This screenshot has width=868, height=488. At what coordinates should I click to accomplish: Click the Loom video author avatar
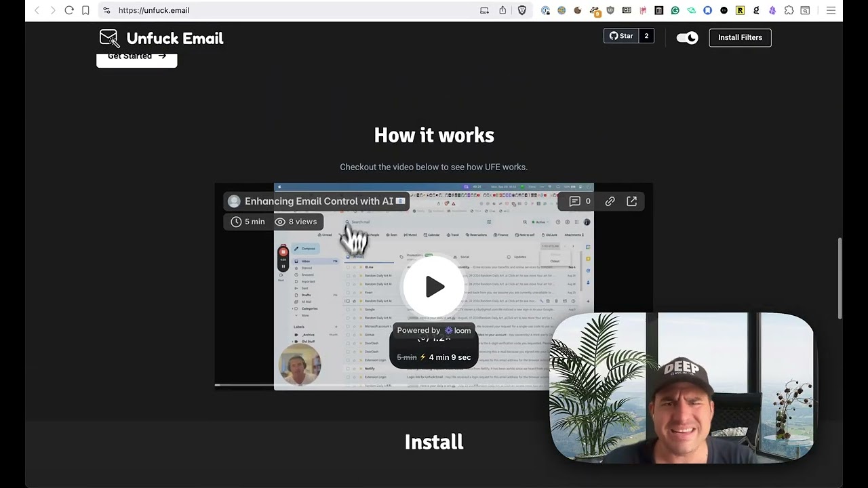pos(234,201)
